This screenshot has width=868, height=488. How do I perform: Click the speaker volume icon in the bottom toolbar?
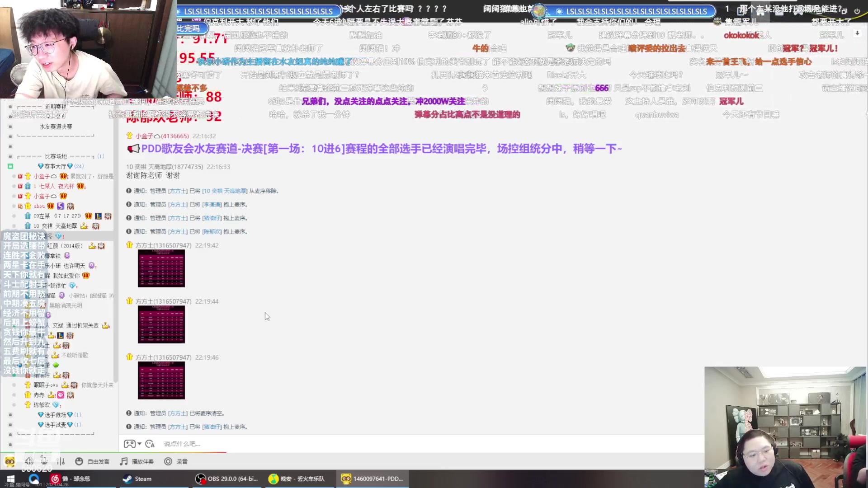point(29,461)
